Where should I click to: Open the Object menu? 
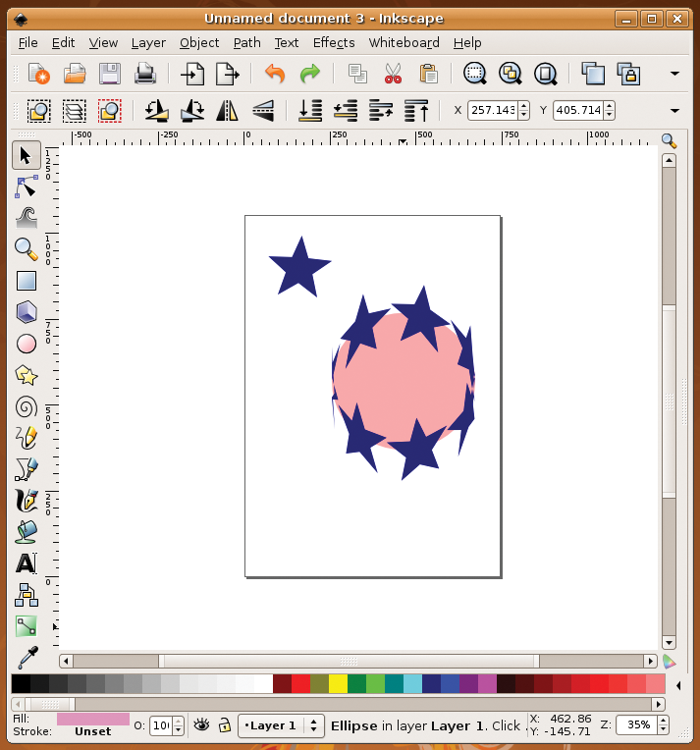pyautogui.click(x=199, y=43)
